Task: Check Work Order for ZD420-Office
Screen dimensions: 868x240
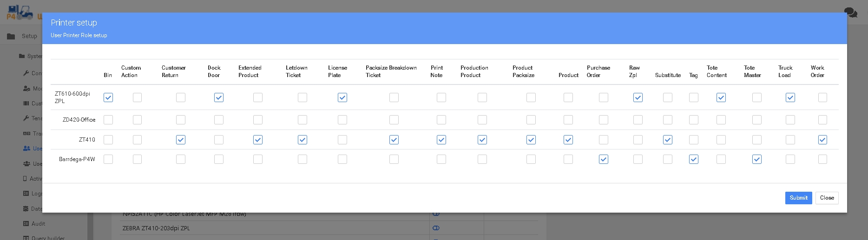Action: (823, 120)
